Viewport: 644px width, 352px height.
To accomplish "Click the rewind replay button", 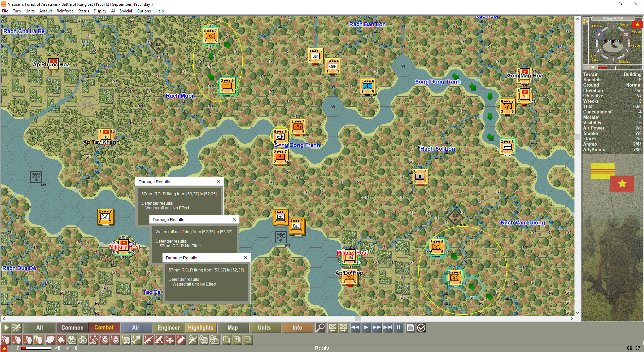I will pos(355,328).
